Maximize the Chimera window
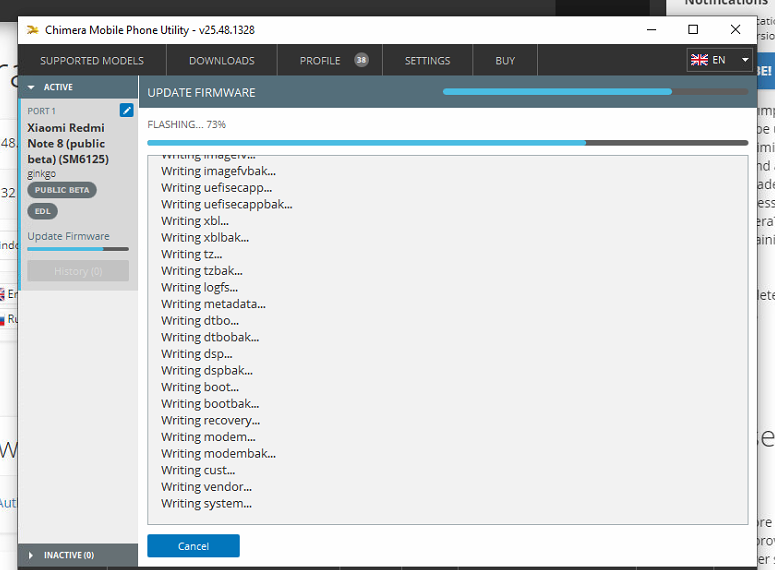Screen dimensions: 775x570 [693, 30]
